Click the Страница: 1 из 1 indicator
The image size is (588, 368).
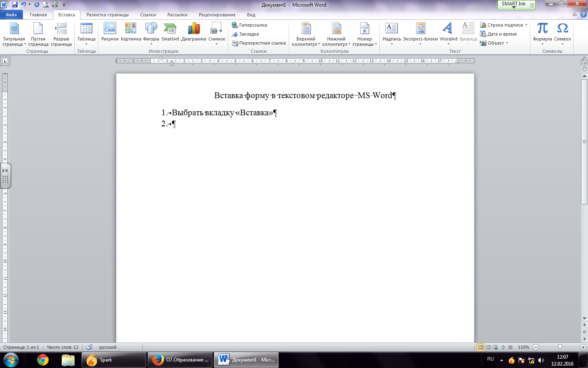coord(21,347)
